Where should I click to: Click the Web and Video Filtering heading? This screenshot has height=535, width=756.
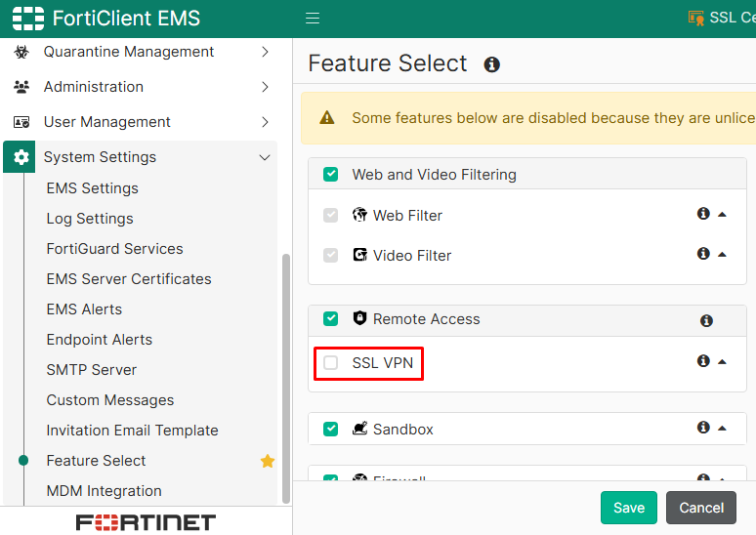(434, 175)
